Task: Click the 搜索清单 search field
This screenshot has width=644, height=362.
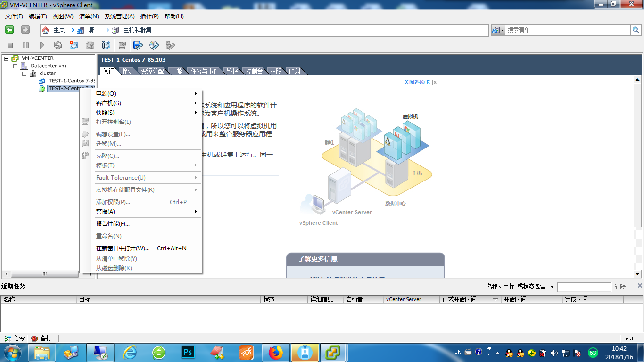Action: coord(568,30)
